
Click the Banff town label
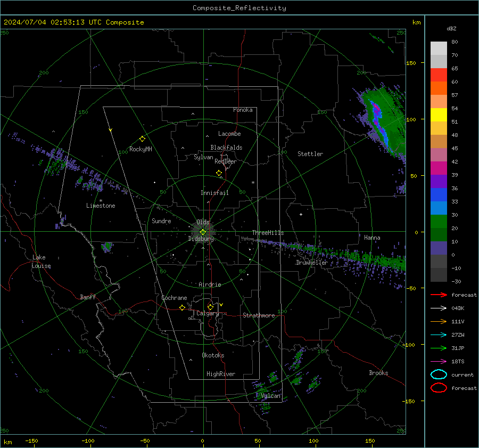pyautogui.click(x=88, y=297)
